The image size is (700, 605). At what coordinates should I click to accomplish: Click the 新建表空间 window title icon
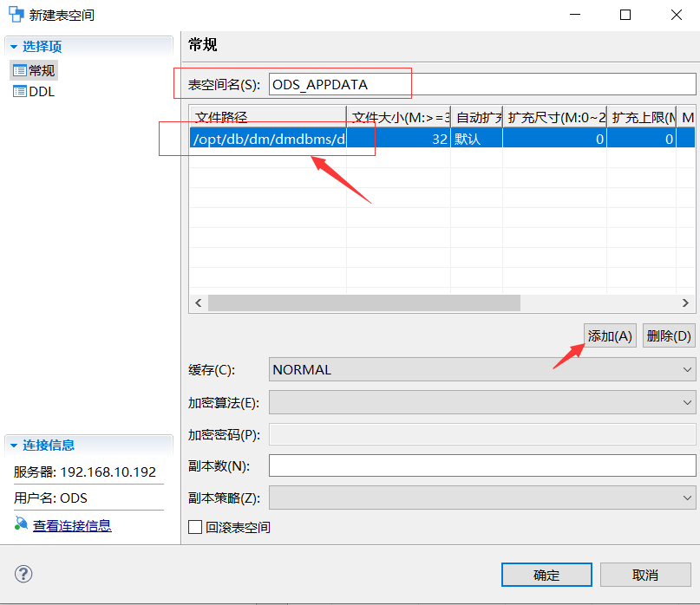pos(16,14)
